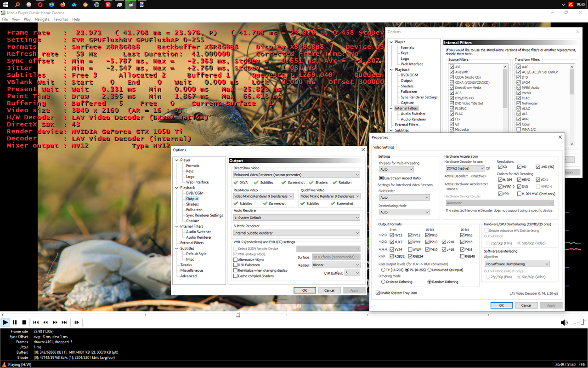Click OK in Properties dialog
Viewport: 588px width, 368px height.
502,305
